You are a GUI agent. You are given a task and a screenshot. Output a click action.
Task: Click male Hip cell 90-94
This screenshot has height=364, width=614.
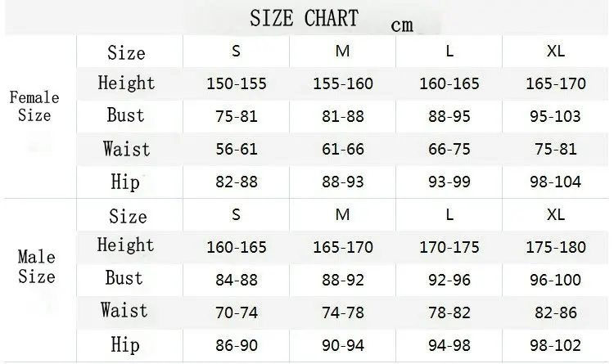[342, 344]
